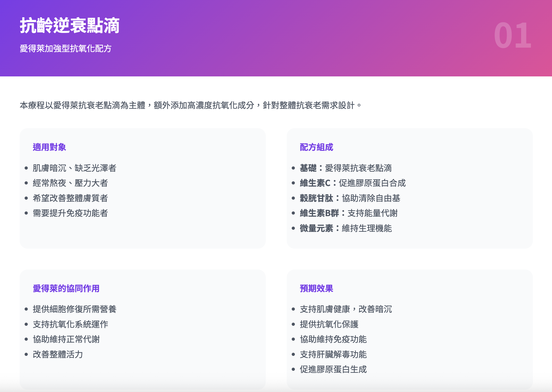552x392 pixels.
Task: Click the 基礎 愛得萊抗衰老點滴 entry
Action: (x=346, y=168)
